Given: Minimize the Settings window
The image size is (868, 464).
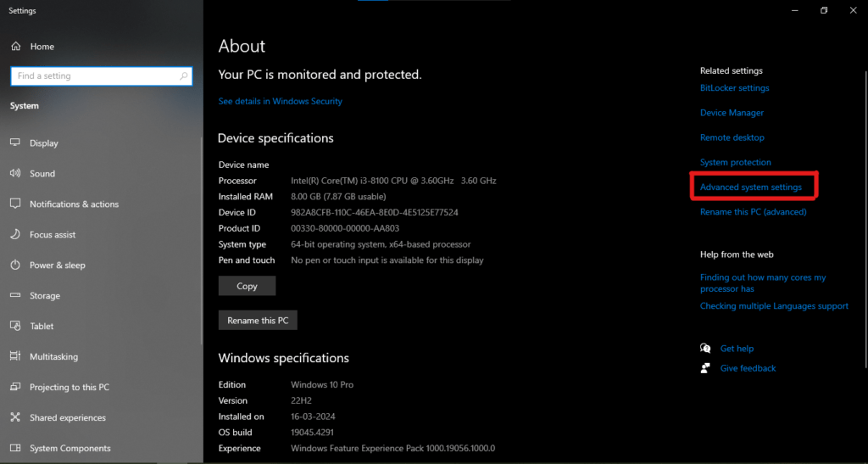Looking at the screenshot, I should tap(795, 10).
